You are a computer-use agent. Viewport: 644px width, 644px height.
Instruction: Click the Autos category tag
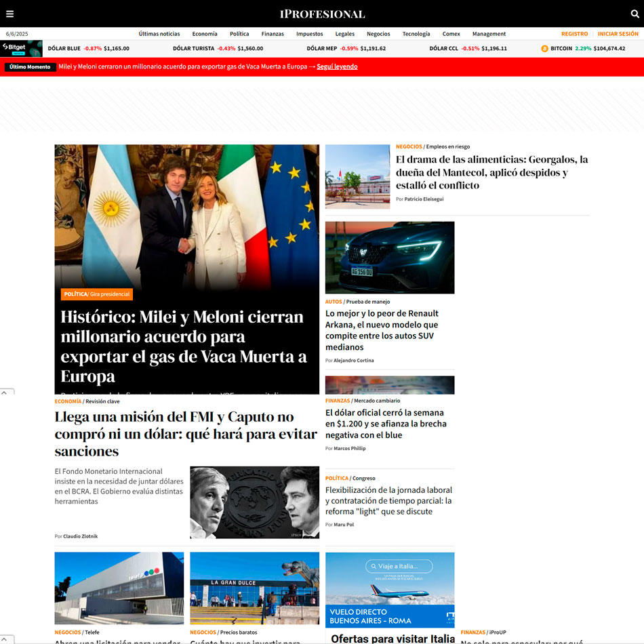334,302
